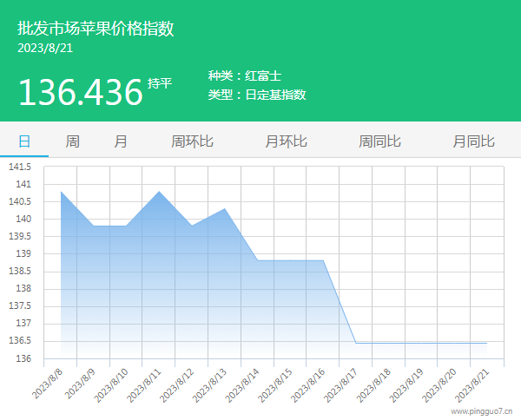
Task: Open the 周同比 tab
Action: click(x=379, y=141)
